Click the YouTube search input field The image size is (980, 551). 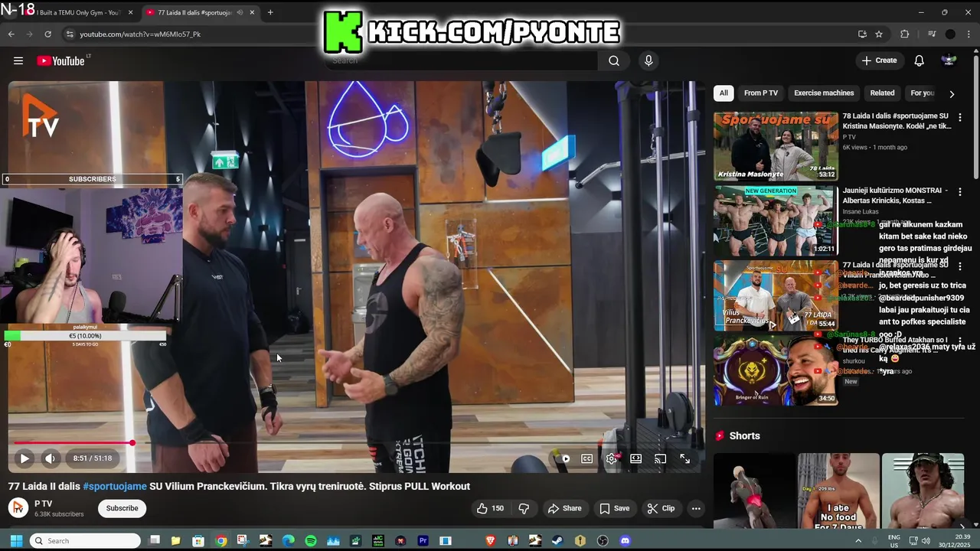coord(462,60)
